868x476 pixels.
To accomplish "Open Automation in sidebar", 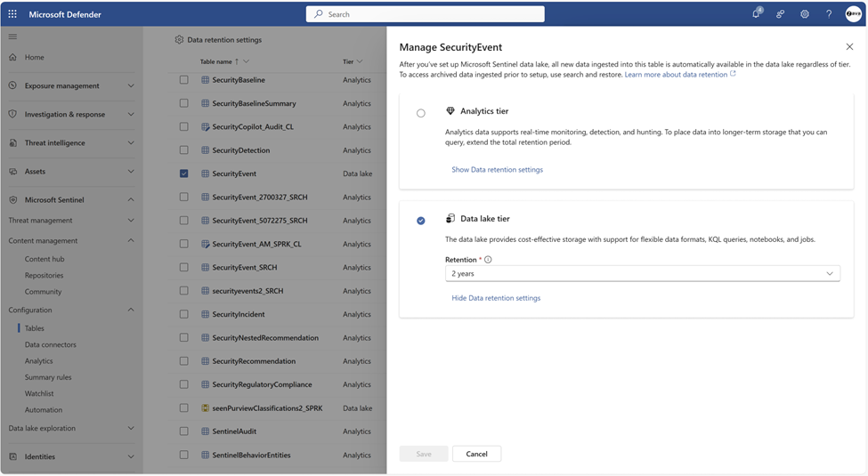I will click(44, 409).
